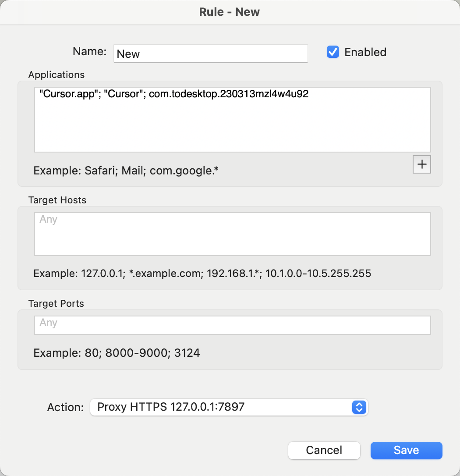Click the Applications section label
This screenshot has height=476, width=460.
pos(57,75)
